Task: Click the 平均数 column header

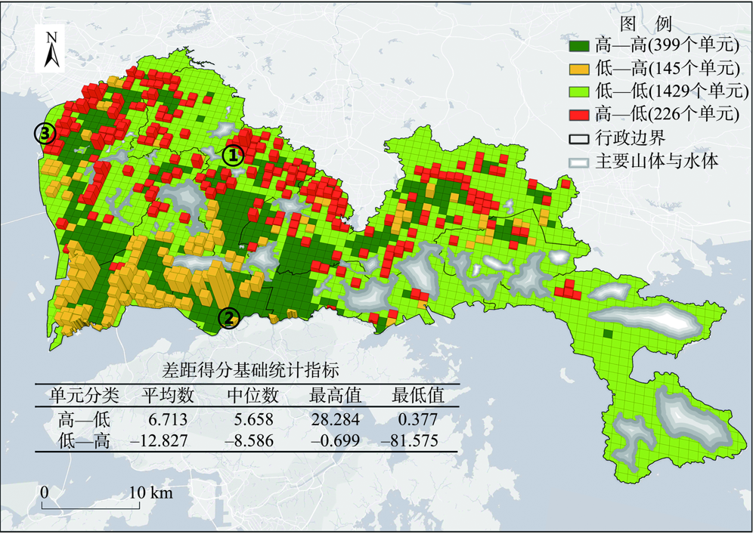Action: (x=168, y=396)
